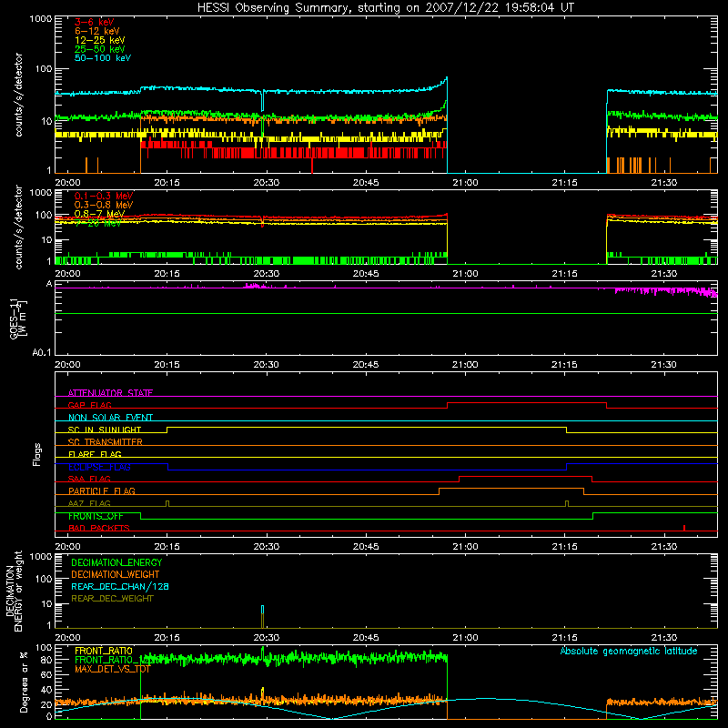Click the vertical Flags axis title
728x728 pixels.
[36, 454]
